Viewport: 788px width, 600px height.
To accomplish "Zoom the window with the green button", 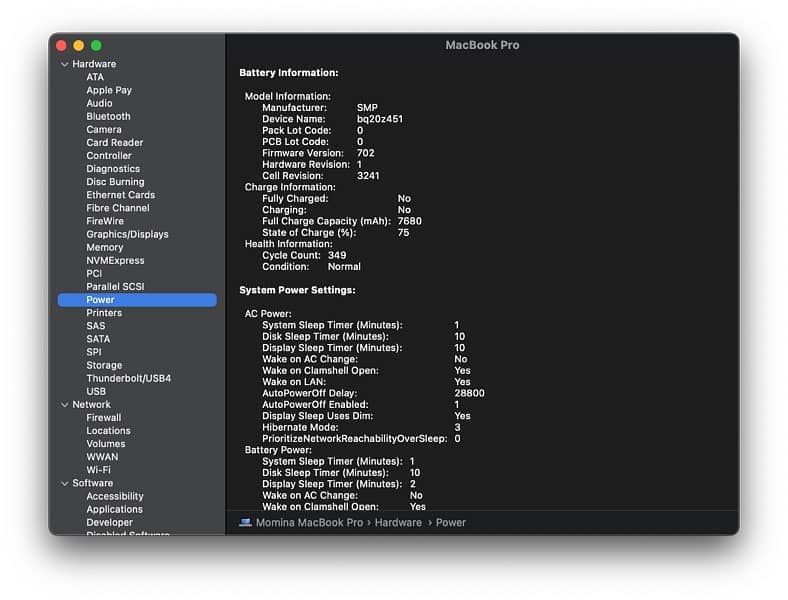I will click(x=96, y=45).
